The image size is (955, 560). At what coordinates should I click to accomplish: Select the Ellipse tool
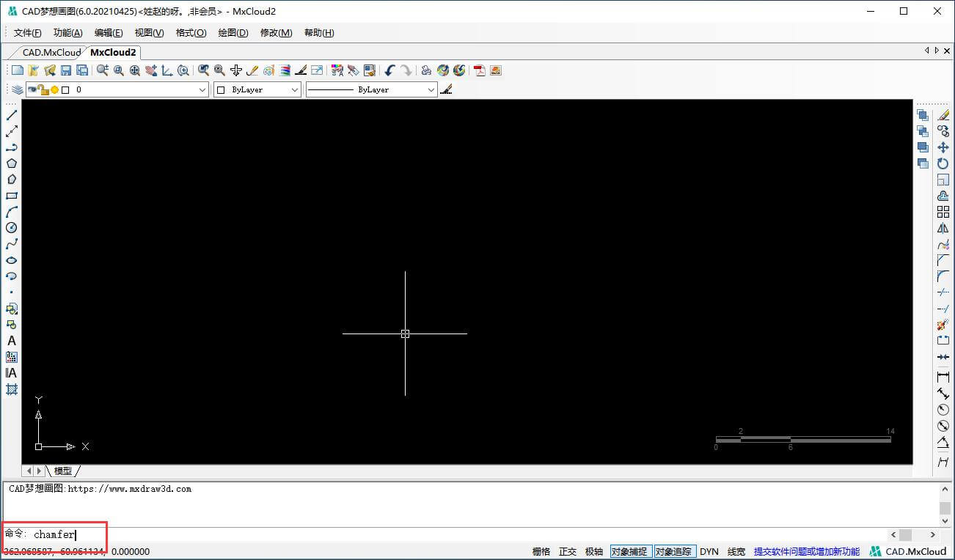pos(12,260)
